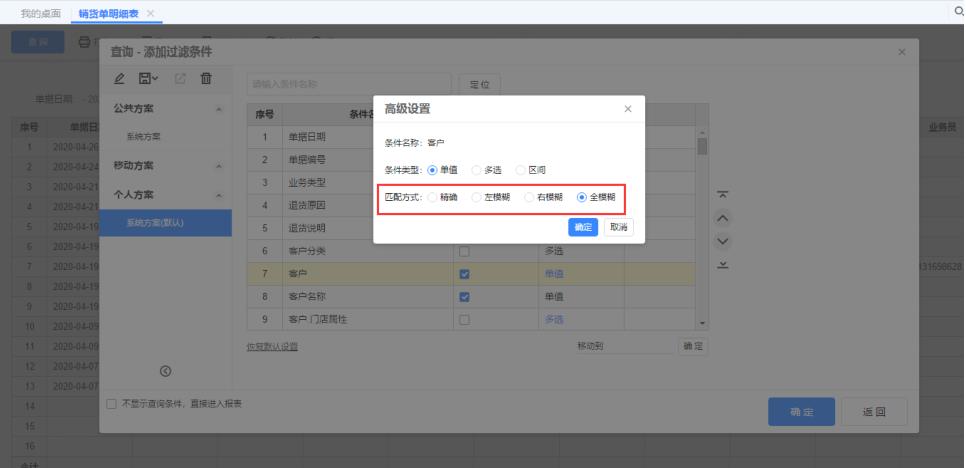Click small 确定 beside 移动到 field
966x468 pixels.
(x=693, y=346)
